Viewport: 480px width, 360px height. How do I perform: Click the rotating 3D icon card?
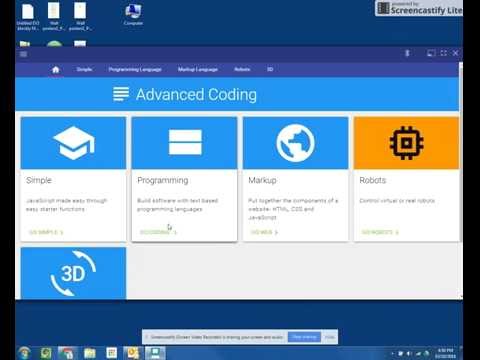click(x=73, y=273)
